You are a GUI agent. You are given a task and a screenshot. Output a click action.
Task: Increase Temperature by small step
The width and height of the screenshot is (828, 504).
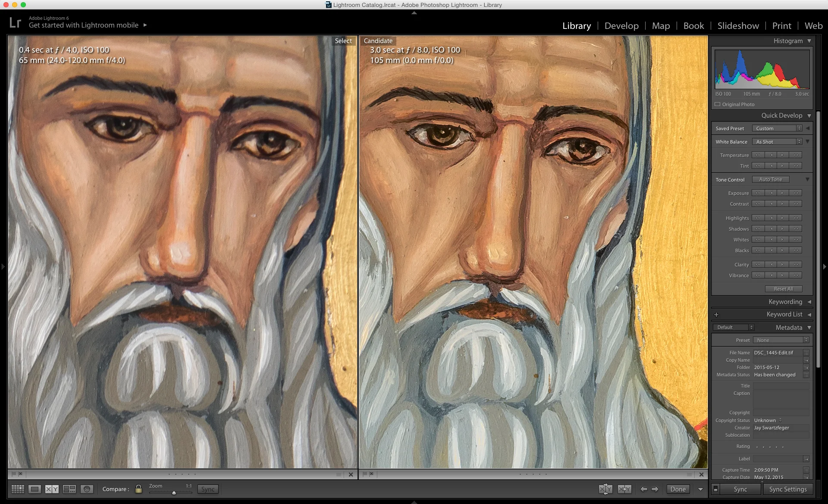click(782, 155)
